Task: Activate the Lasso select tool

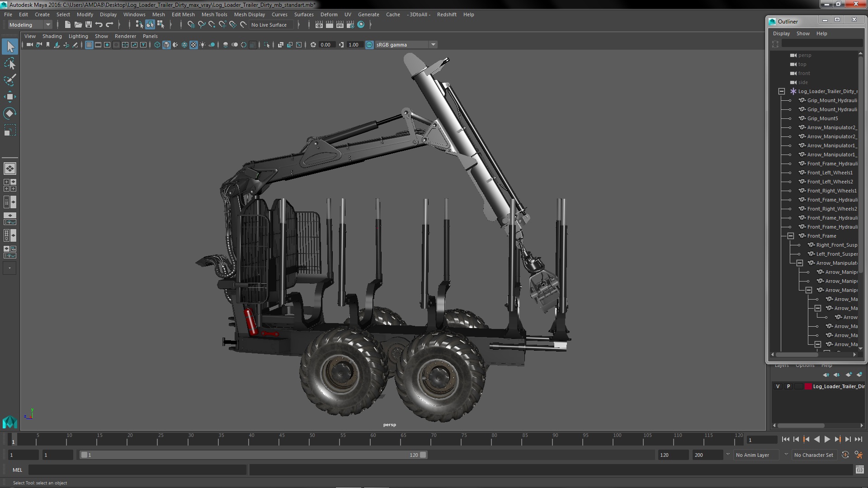Action: point(10,63)
